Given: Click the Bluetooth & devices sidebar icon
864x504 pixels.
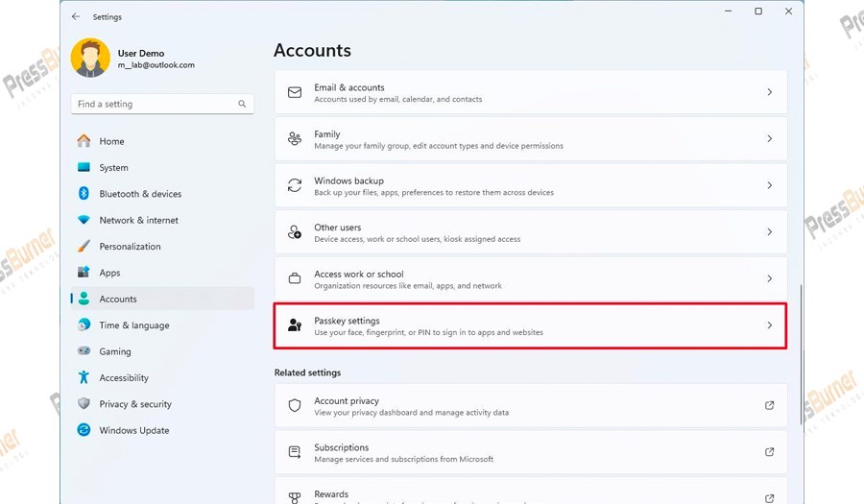Looking at the screenshot, I should 84,194.
